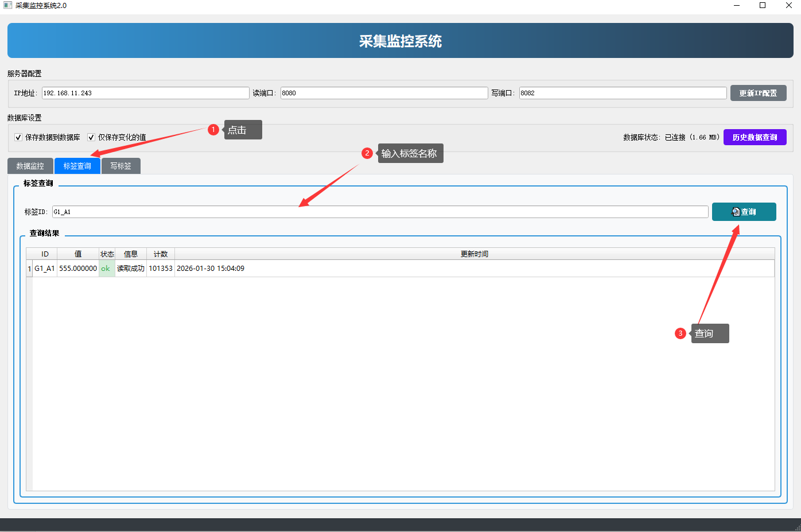Focus the IP地址 input field
The height and width of the screenshot is (532, 801).
point(145,93)
